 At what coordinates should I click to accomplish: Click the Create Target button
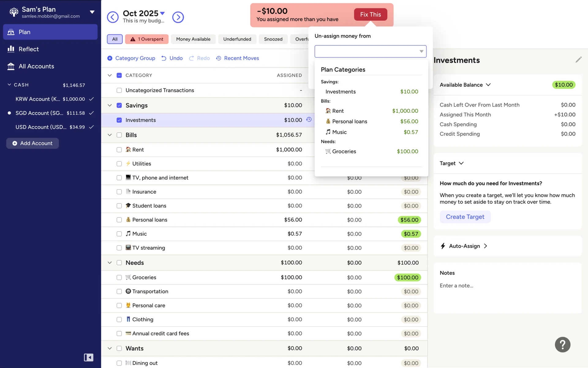point(465,217)
